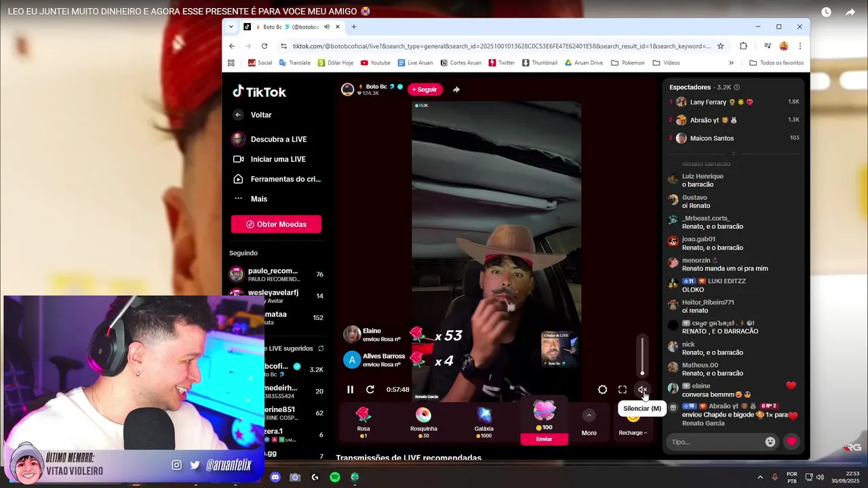Open the Chrome tab search dropdown
The width and height of the screenshot is (868, 488).
click(x=231, y=27)
